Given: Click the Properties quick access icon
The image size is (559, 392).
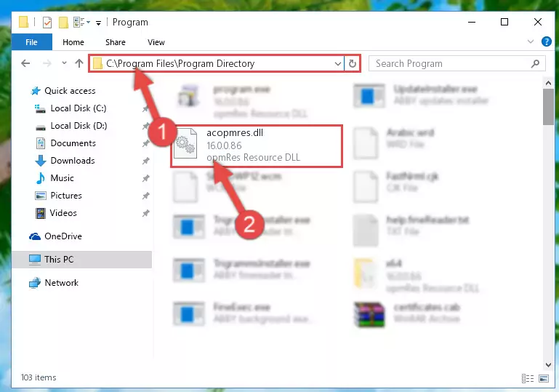Looking at the screenshot, I should coord(47,22).
